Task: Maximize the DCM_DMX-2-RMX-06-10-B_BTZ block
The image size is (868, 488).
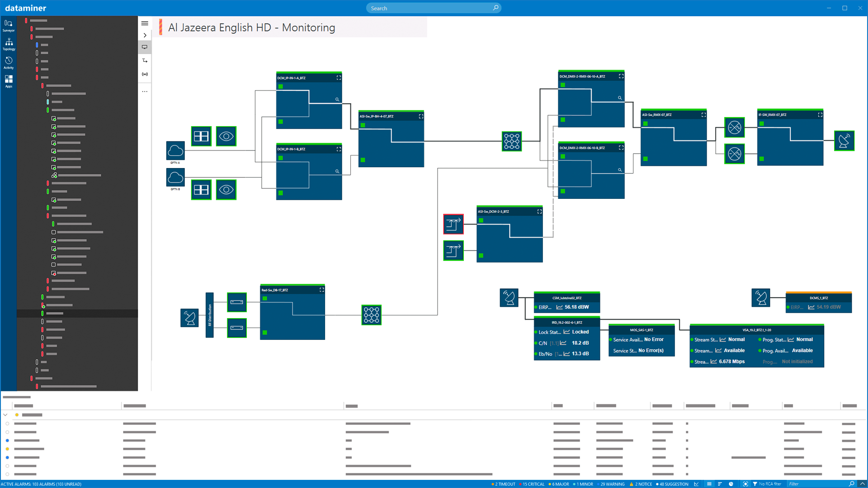Action: [621, 148]
